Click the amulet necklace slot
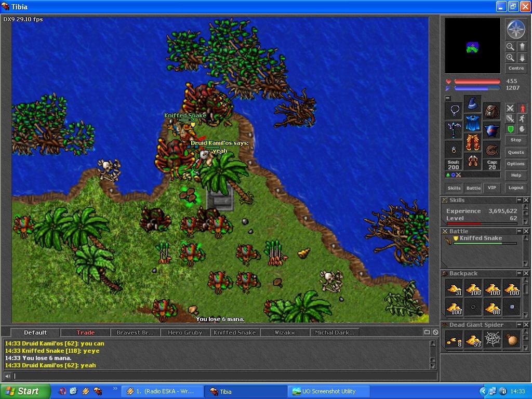The height and width of the screenshot is (399, 532). click(454, 110)
